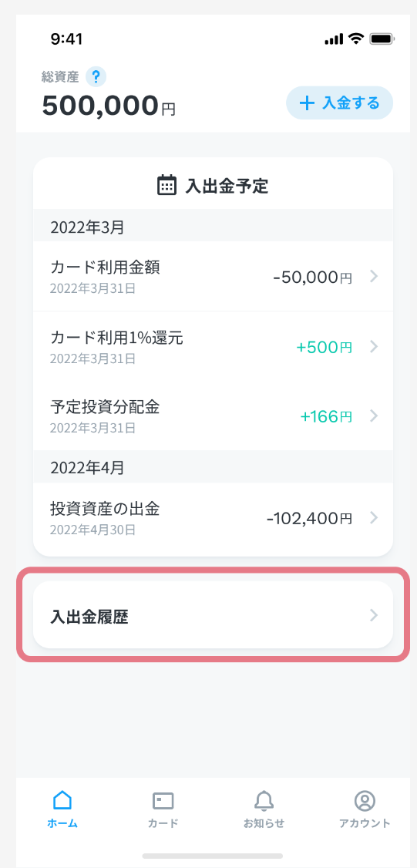The height and width of the screenshot is (868, 417).
Task: Open chevron on カード利用1%還元 row
Action: pos(374,347)
